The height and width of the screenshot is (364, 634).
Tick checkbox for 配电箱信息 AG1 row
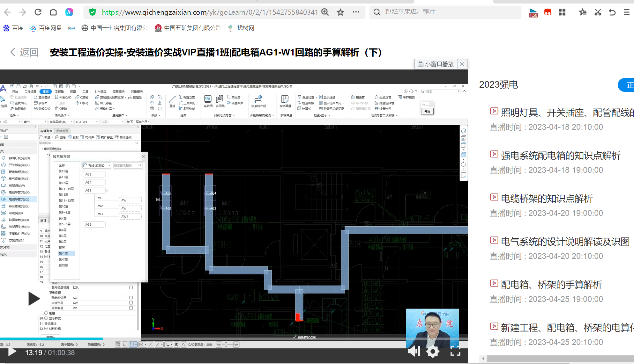[131, 298]
